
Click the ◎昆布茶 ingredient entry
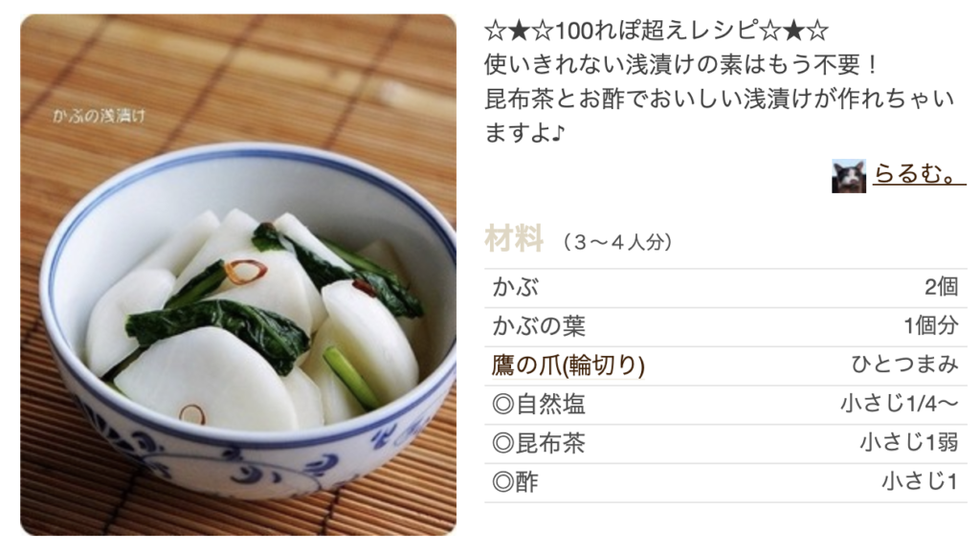539,443
